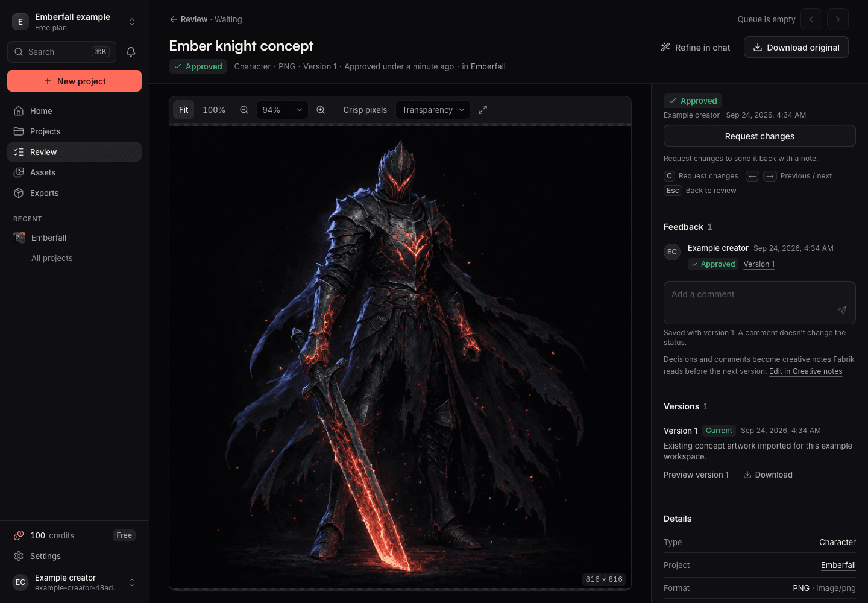Open Edit in Creative notes link

805,371
